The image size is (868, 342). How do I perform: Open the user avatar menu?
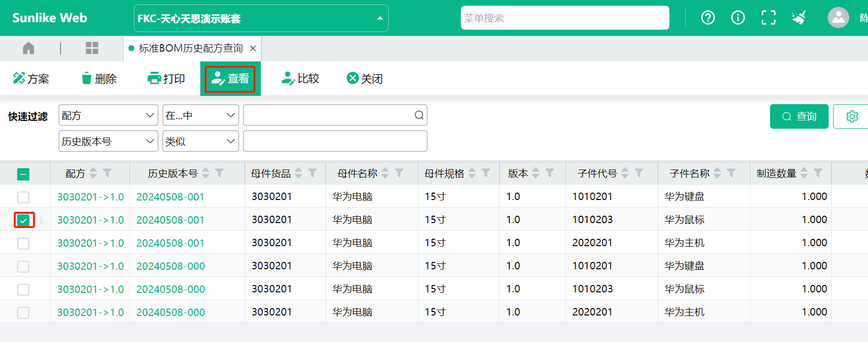(838, 18)
